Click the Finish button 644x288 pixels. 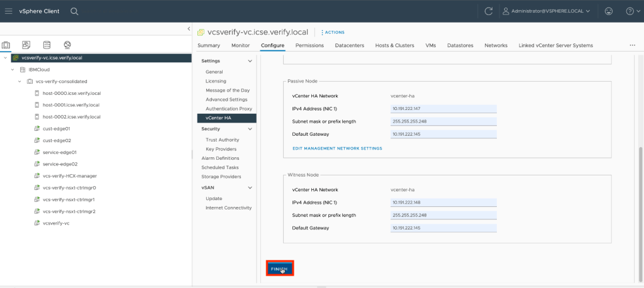[x=279, y=269]
